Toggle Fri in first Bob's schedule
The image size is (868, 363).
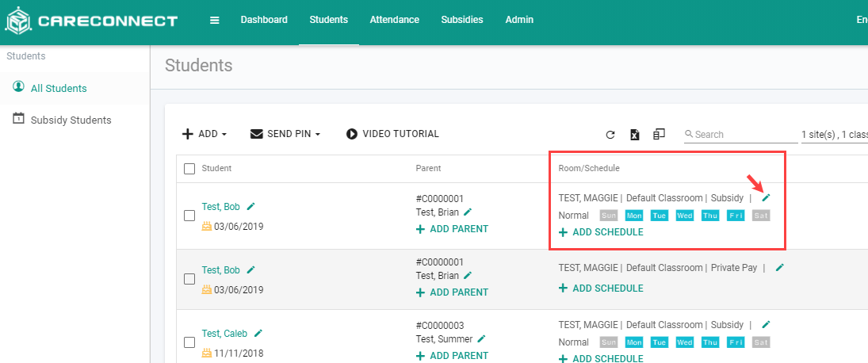[736, 216]
